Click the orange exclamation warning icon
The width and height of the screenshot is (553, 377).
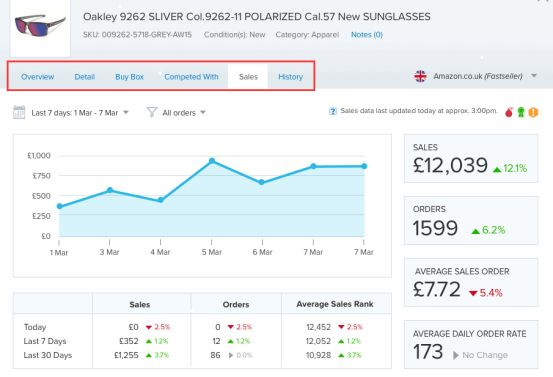coord(533,112)
